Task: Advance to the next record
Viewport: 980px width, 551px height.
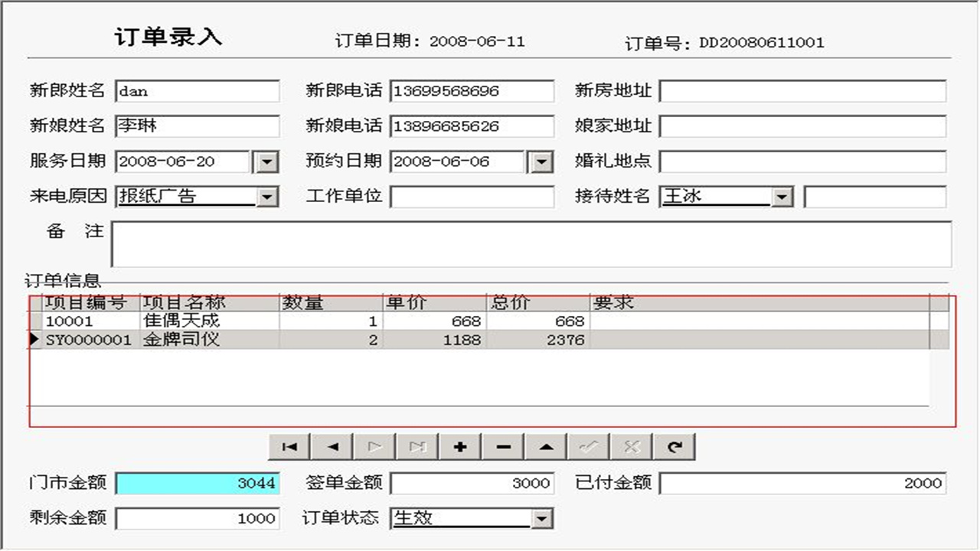Action: tap(374, 447)
